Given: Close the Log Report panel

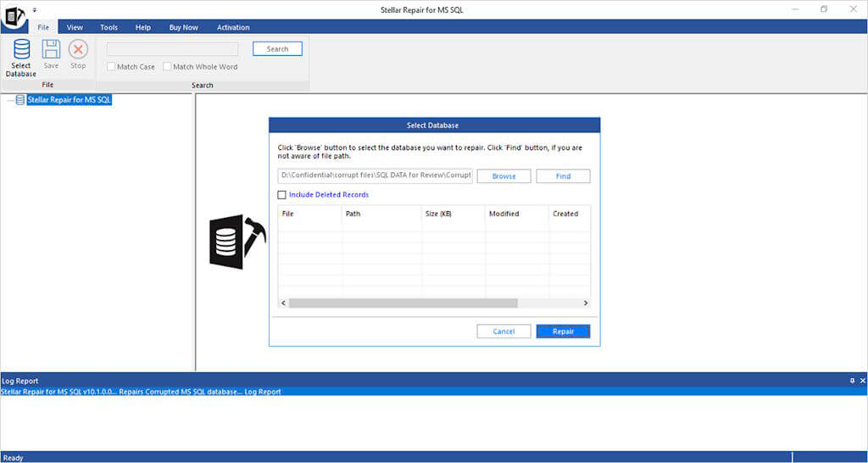Looking at the screenshot, I should pos(861,382).
